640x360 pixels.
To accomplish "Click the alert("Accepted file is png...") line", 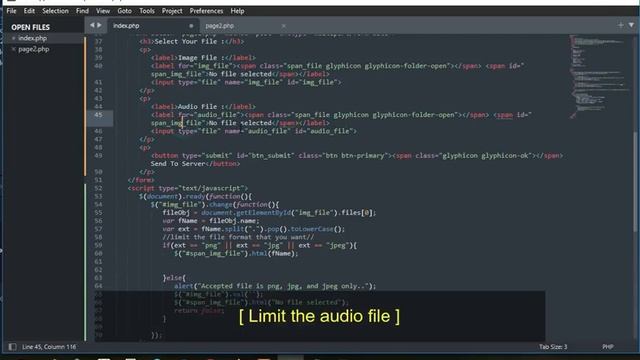I will [x=275, y=286].
